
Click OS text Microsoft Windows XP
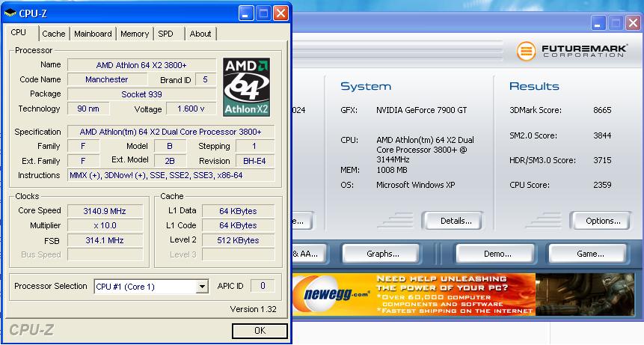416,185
